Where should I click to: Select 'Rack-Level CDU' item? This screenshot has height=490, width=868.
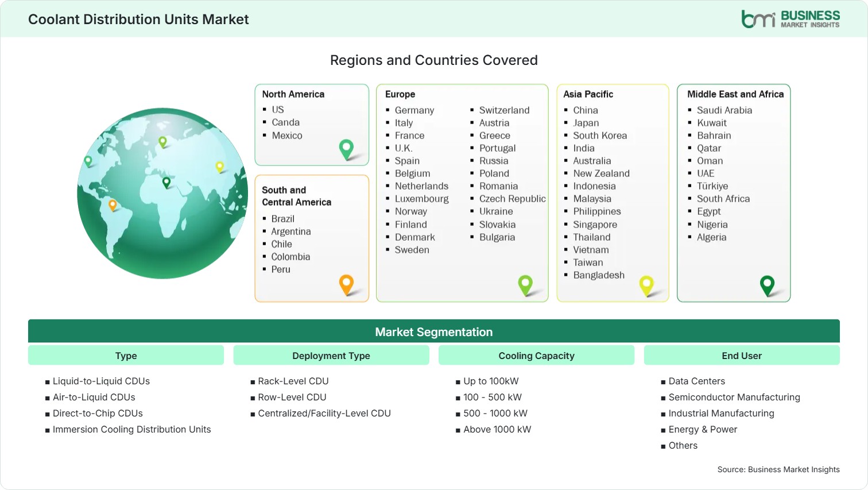293,381
